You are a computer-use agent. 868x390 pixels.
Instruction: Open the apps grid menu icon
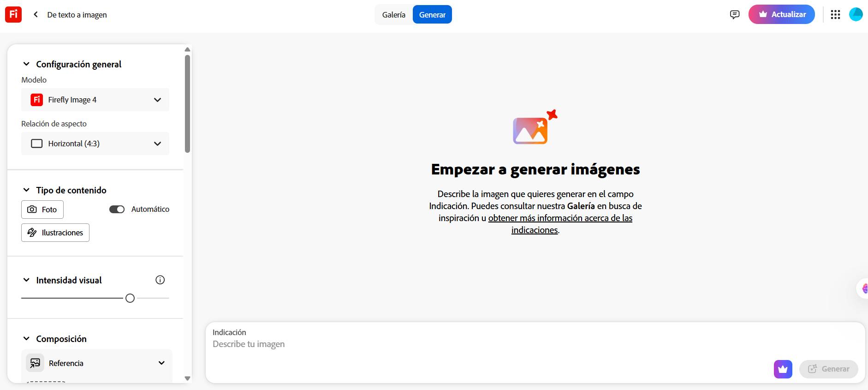[x=835, y=15]
